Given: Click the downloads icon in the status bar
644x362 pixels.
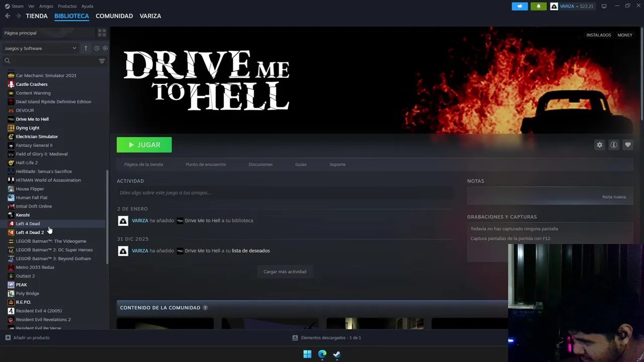Looking at the screenshot, I should click(295, 338).
